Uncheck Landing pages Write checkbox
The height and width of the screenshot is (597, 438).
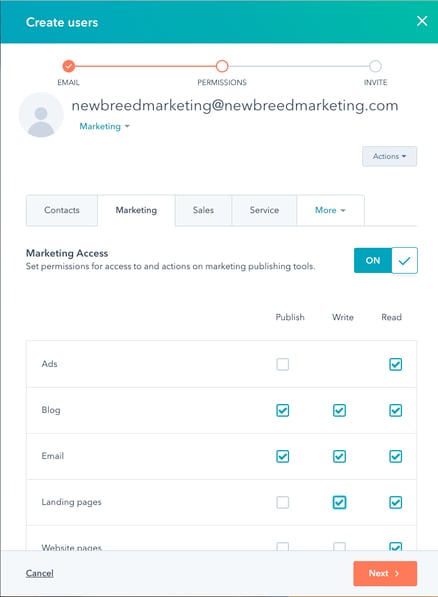pos(339,503)
